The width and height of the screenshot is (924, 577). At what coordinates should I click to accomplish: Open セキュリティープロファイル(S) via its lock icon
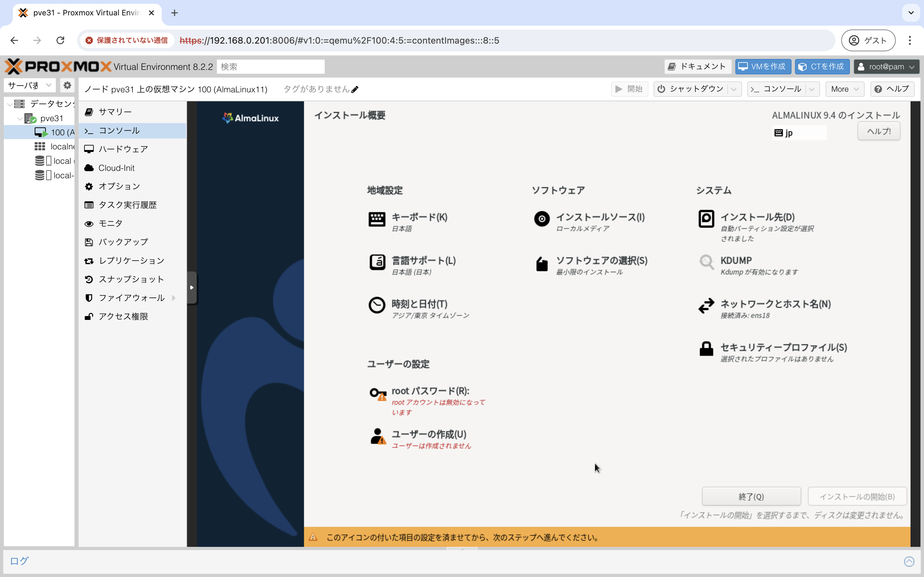(x=706, y=349)
